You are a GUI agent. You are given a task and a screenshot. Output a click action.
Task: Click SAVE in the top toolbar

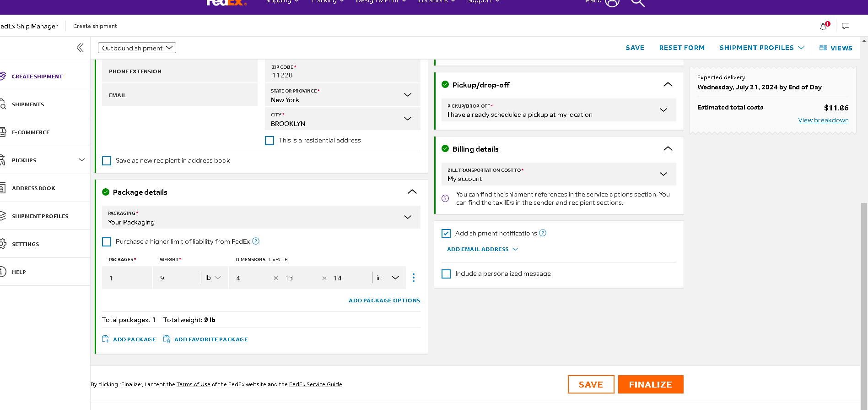click(635, 48)
